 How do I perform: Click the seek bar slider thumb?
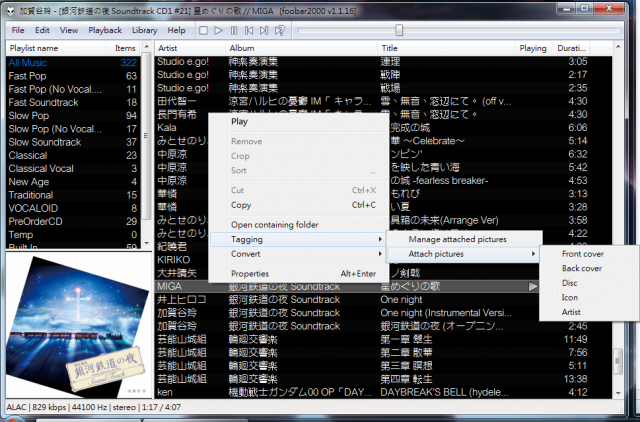click(x=399, y=30)
